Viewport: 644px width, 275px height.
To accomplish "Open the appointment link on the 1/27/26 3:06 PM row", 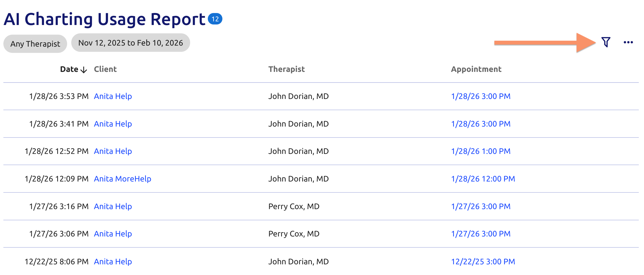I will (481, 234).
